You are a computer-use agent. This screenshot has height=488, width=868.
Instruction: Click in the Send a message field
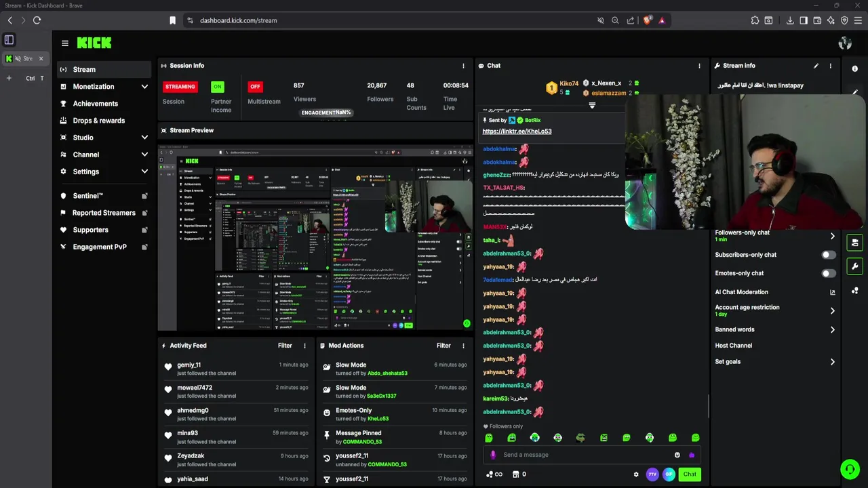tap(587, 455)
